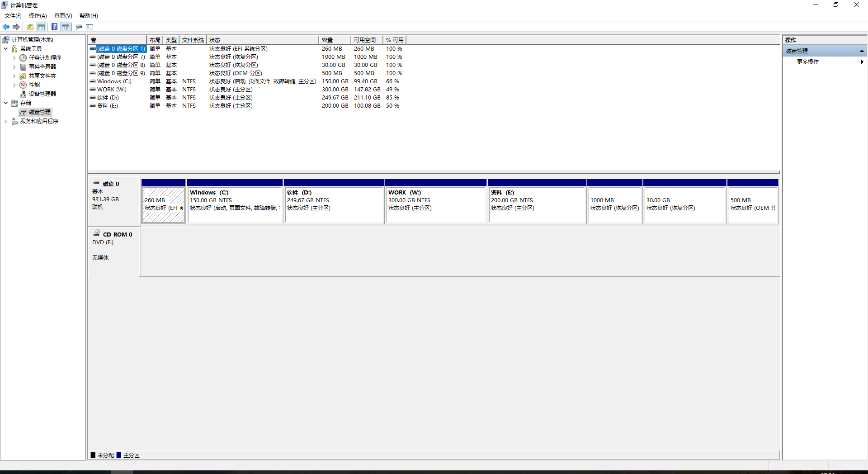Select the 计算机管理(本地) root node icon
This screenshot has width=868, height=474.
click(x=6, y=40)
